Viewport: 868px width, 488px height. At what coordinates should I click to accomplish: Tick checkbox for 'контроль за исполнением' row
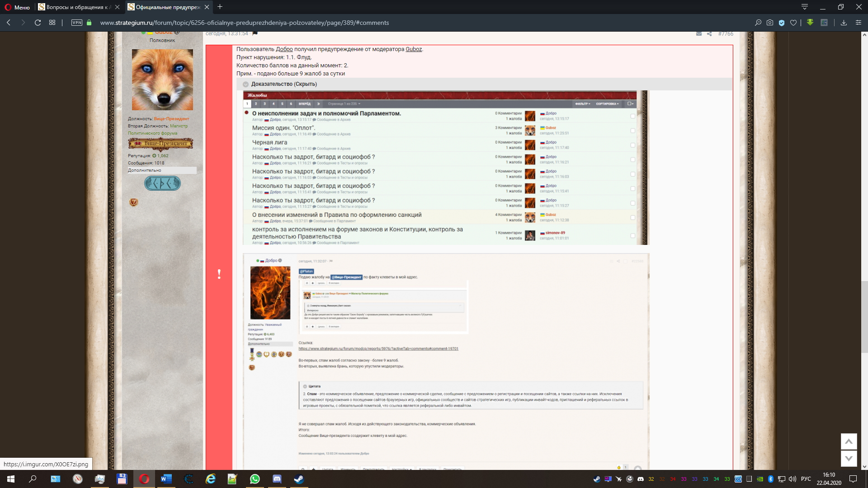[x=633, y=235]
